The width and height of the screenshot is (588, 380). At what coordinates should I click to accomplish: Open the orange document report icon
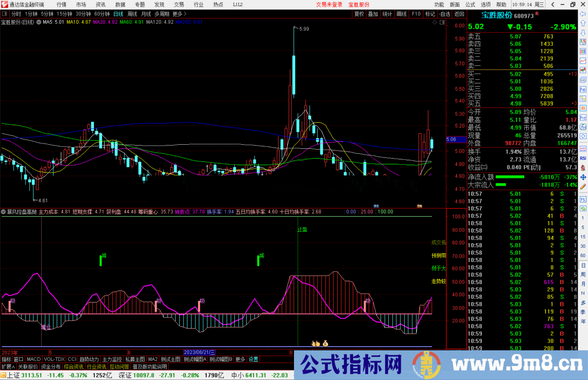(x=583, y=108)
